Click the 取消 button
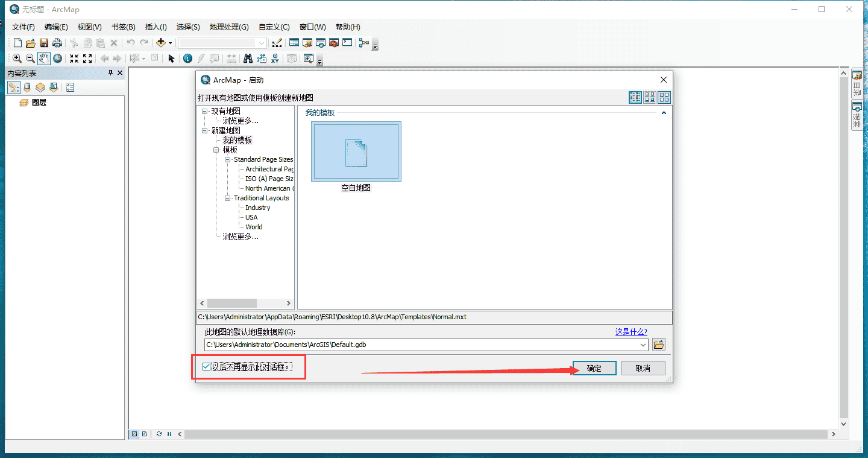Image resolution: width=868 pixels, height=458 pixels. coord(643,368)
